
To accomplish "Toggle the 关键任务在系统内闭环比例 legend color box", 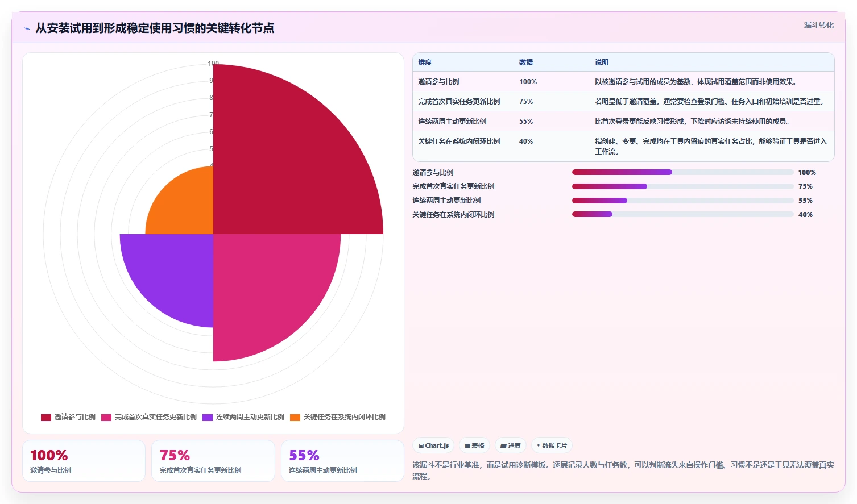I will [x=295, y=417].
